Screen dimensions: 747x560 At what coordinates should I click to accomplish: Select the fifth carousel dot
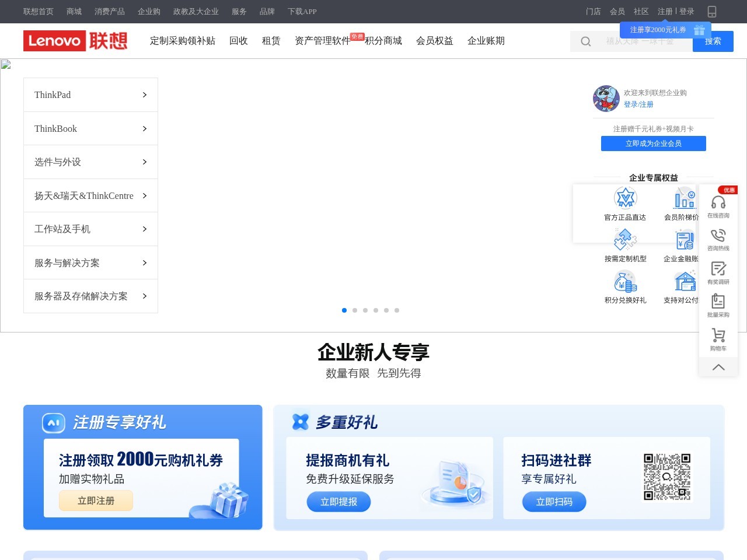pyautogui.click(x=386, y=310)
